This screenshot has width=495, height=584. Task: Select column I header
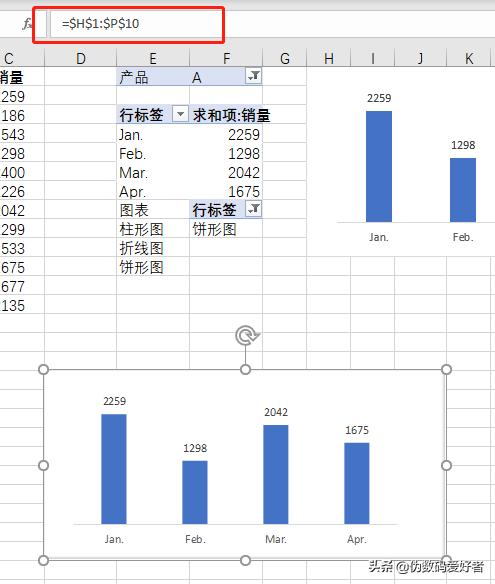click(x=372, y=58)
